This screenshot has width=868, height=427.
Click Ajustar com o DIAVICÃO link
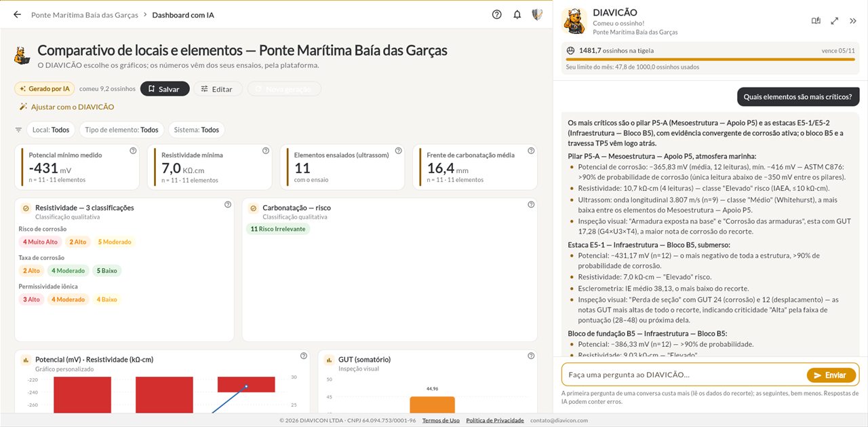(x=66, y=107)
